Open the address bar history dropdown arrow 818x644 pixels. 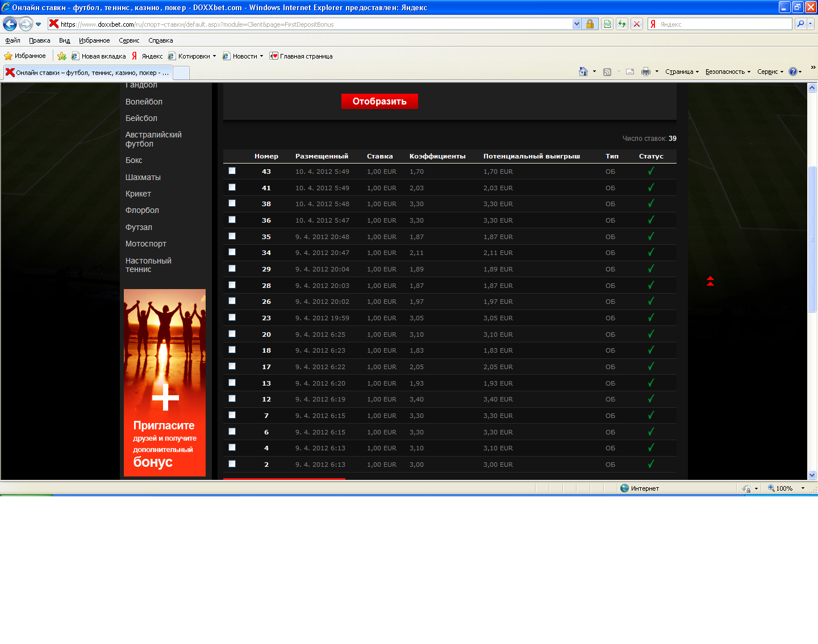pyautogui.click(x=577, y=24)
